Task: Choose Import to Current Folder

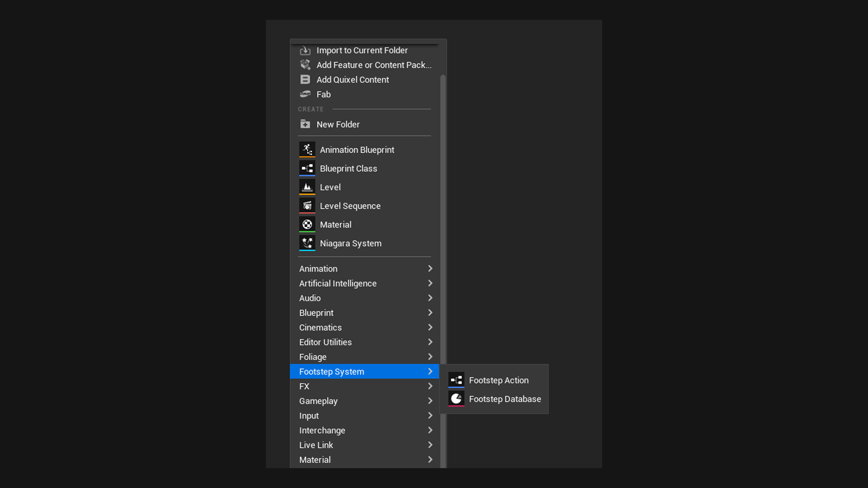Action: 364,51
